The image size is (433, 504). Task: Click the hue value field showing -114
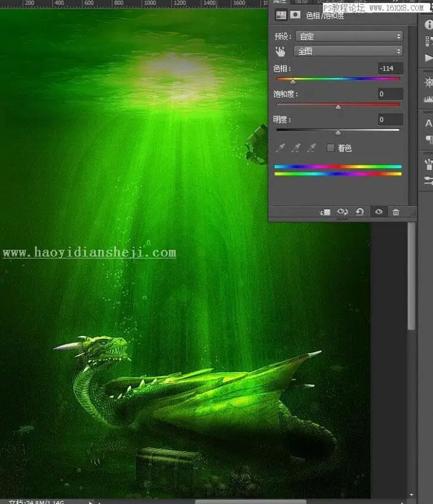tap(390, 68)
